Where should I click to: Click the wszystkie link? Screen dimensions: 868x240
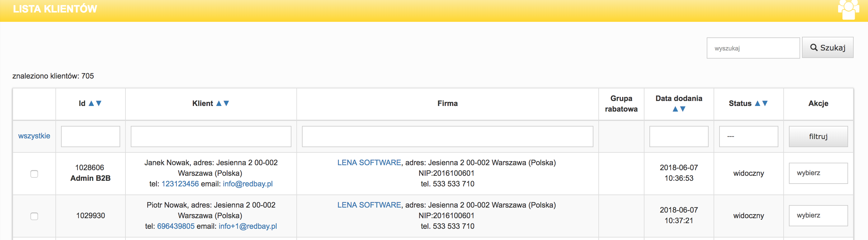[x=34, y=136]
